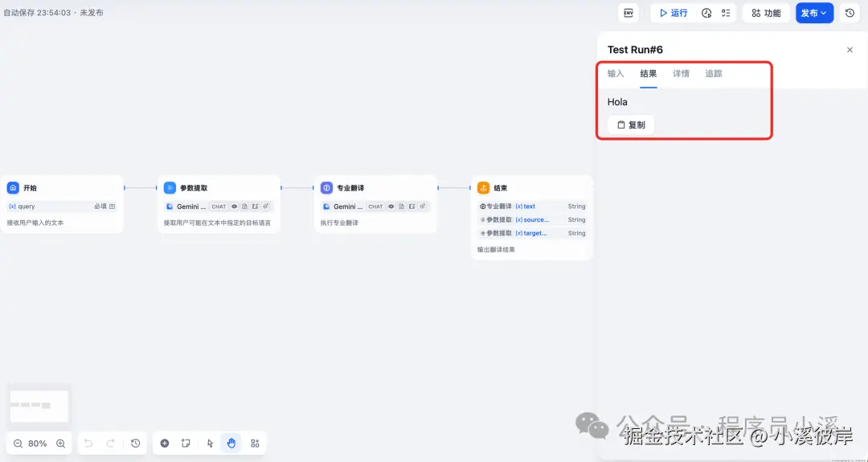The height and width of the screenshot is (462, 868).
Task: Open the checklist icon in top bar
Action: (x=726, y=13)
